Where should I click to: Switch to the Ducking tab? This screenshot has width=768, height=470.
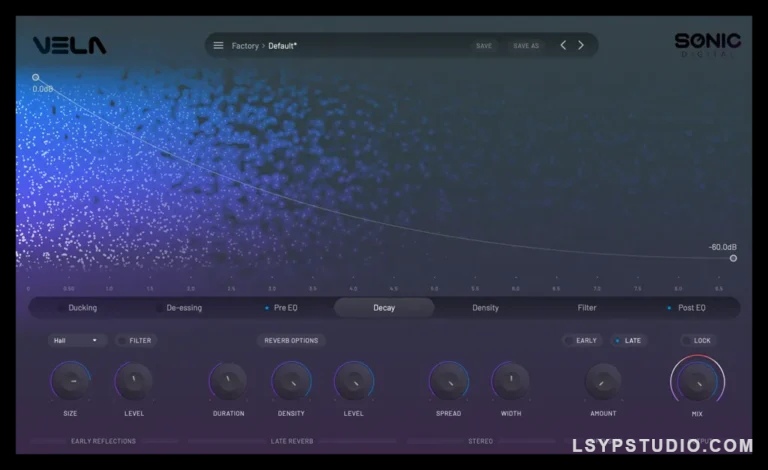(81, 308)
